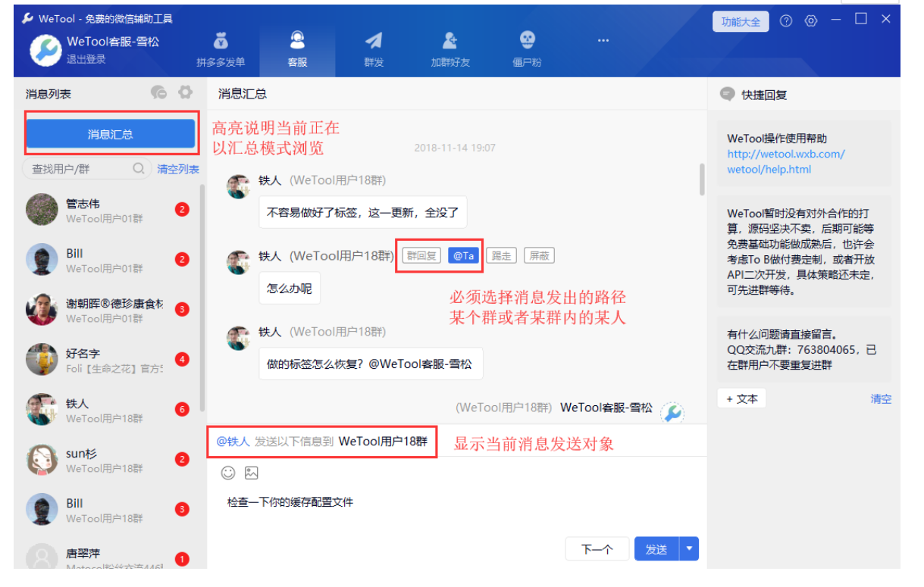
Task: Click the 群回复 tag button
Action: tap(421, 255)
